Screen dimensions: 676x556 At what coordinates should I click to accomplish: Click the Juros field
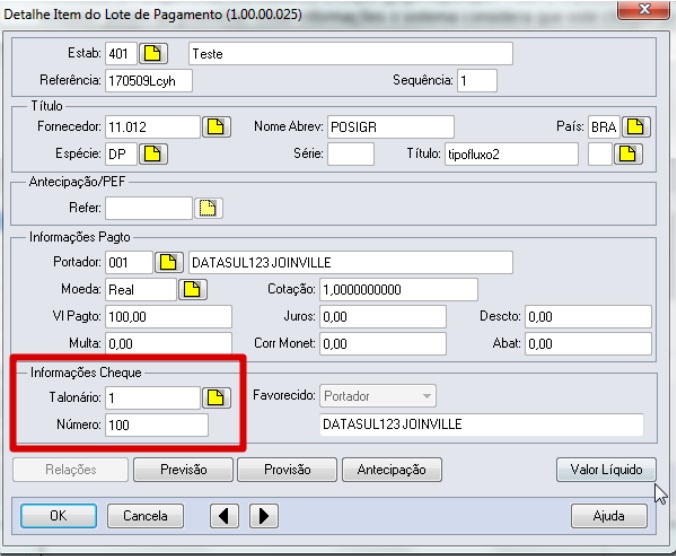tap(383, 317)
